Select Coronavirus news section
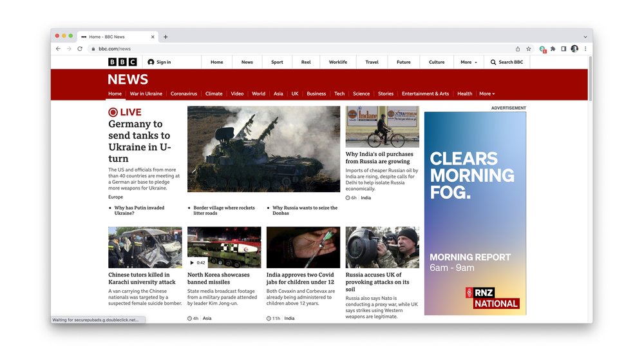The width and height of the screenshot is (644, 363). tap(184, 93)
